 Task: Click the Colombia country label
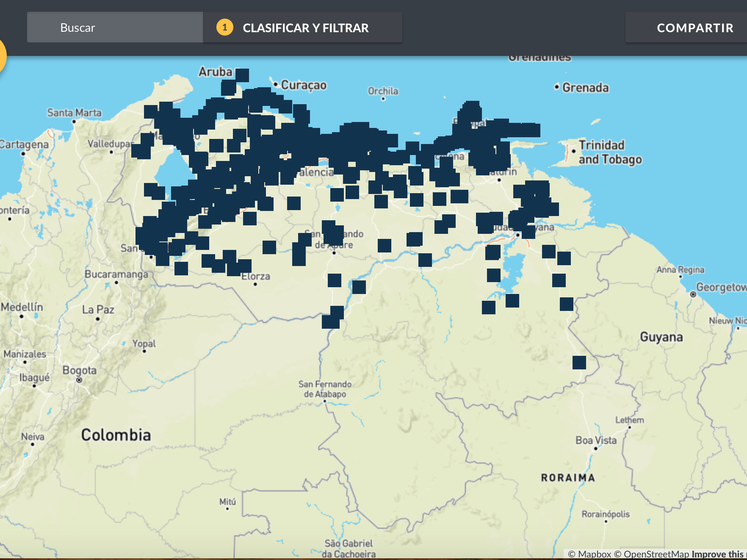(116, 435)
